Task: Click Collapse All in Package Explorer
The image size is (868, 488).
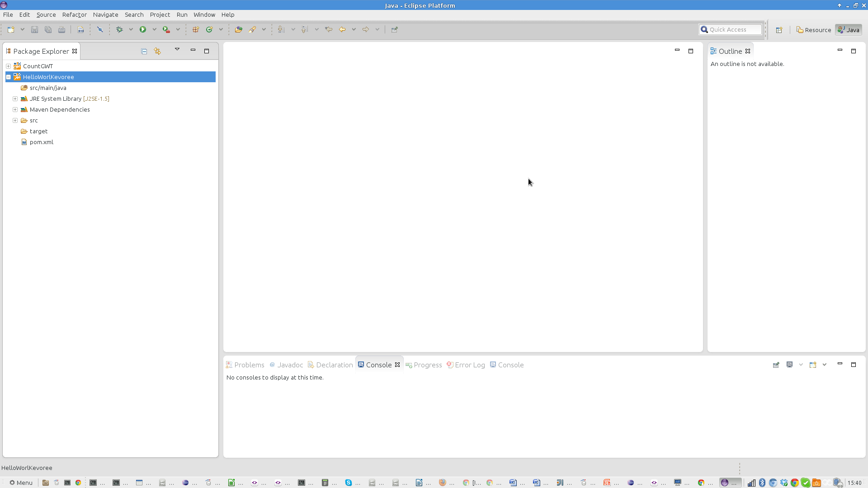Action: click(x=144, y=51)
